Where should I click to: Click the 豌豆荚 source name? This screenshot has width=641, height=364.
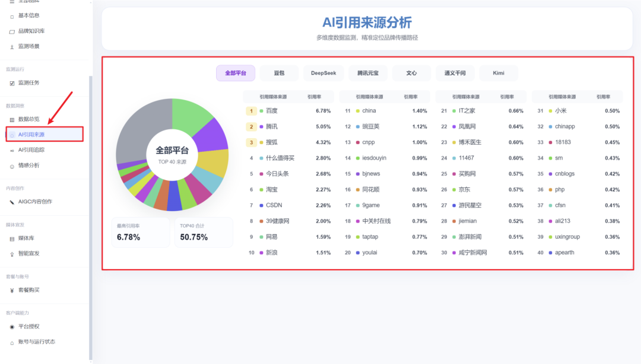click(371, 127)
